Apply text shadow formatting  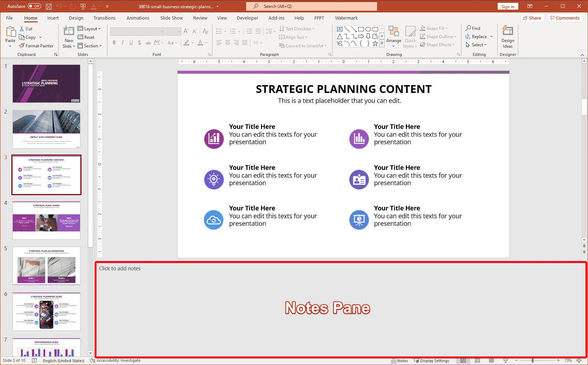(x=139, y=42)
